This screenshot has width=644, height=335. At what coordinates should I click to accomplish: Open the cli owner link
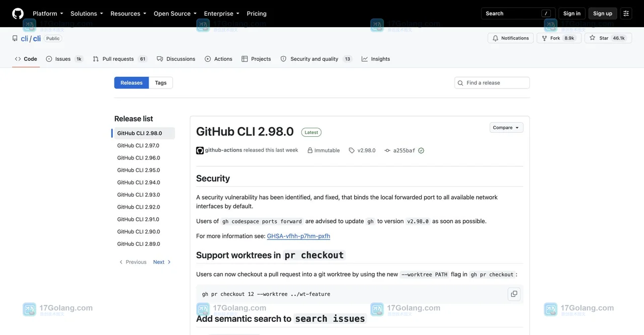[24, 39]
